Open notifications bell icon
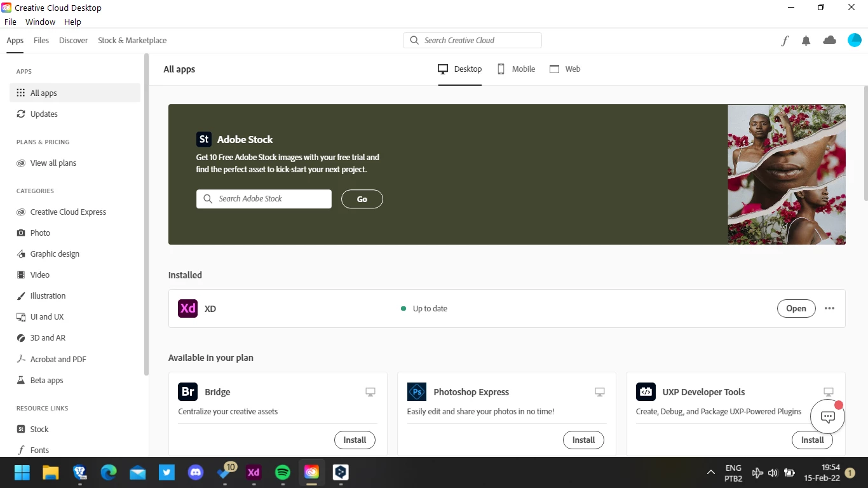Screen dimensions: 868x488 point(806,41)
